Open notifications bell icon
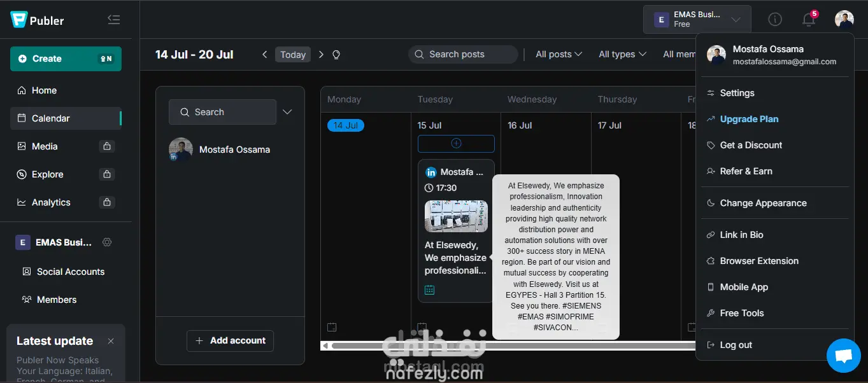This screenshot has width=868, height=383. [809, 19]
